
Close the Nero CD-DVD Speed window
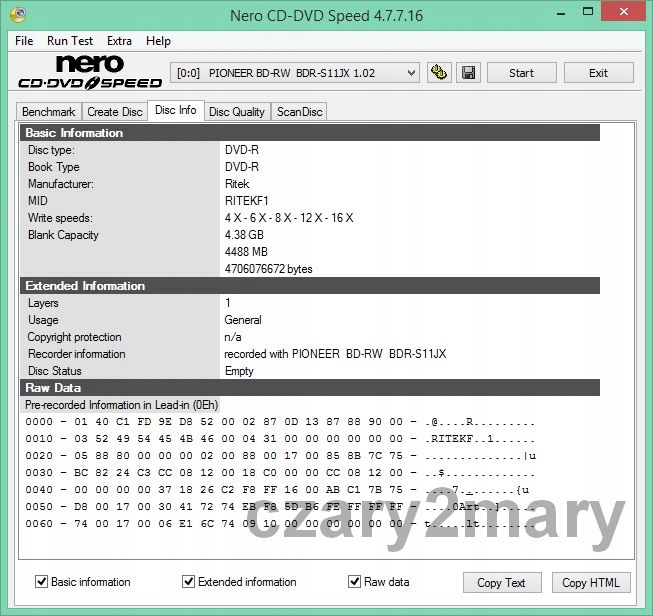[628, 14]
